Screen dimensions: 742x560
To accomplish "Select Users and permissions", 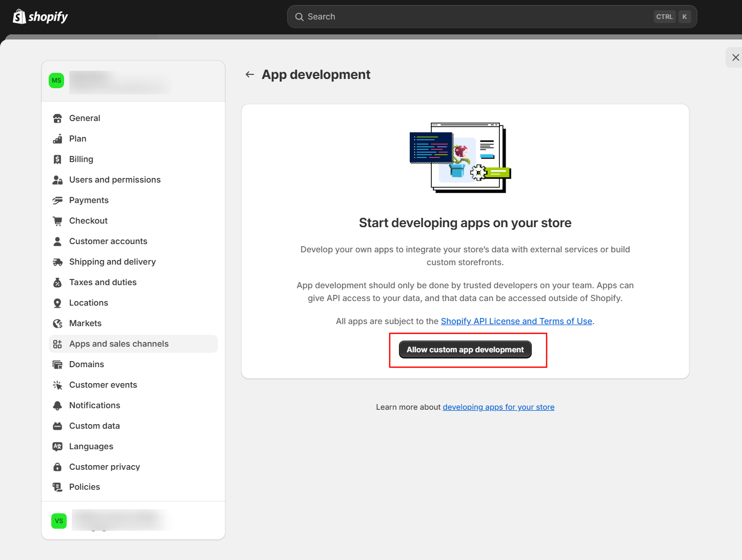I will point(133,179).
